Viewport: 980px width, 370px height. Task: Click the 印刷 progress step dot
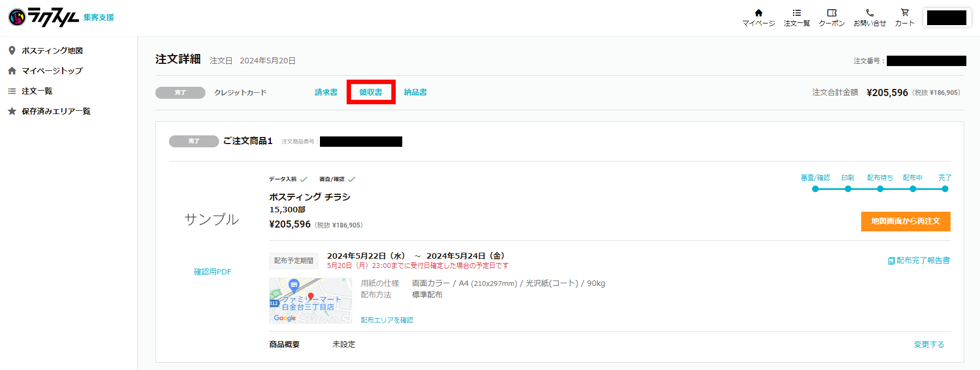(x=848, y=189)
